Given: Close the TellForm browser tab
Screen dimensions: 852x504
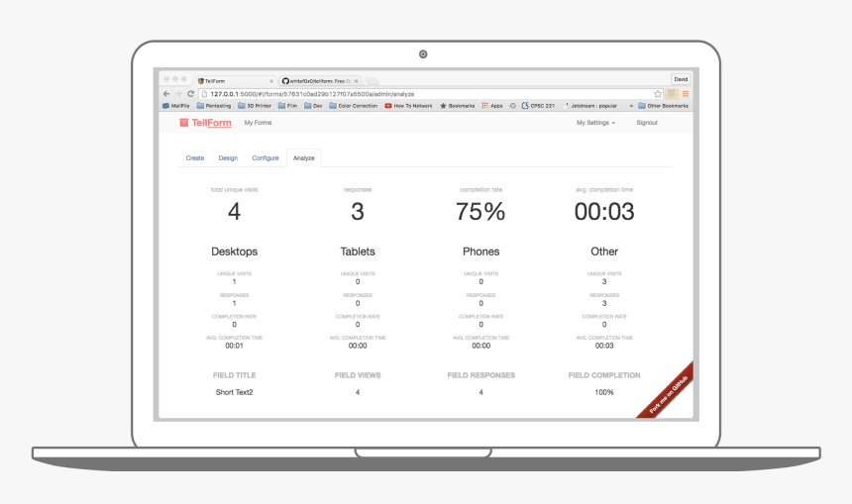Looking at the screenshot, I should [270, 80].
